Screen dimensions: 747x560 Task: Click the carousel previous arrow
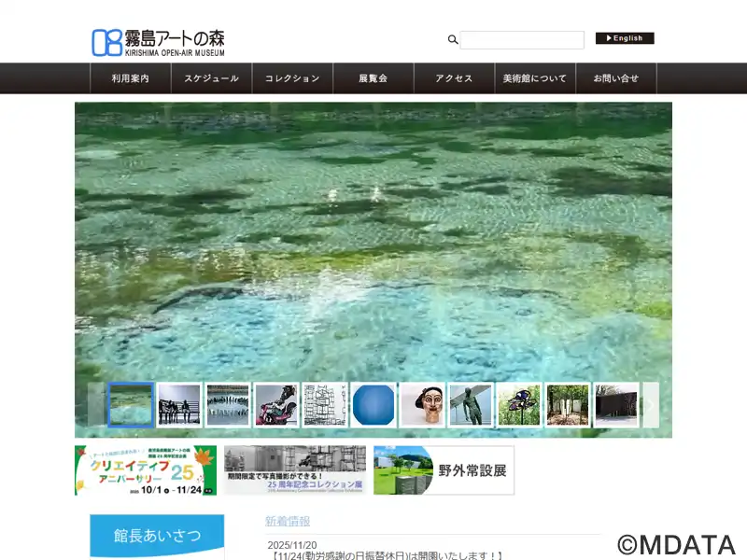tap(97, 405)
